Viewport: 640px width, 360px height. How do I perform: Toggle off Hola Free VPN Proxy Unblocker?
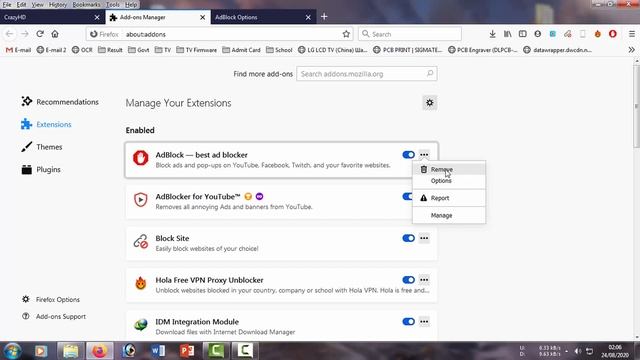pyautogui.click(x=408, y=280)
